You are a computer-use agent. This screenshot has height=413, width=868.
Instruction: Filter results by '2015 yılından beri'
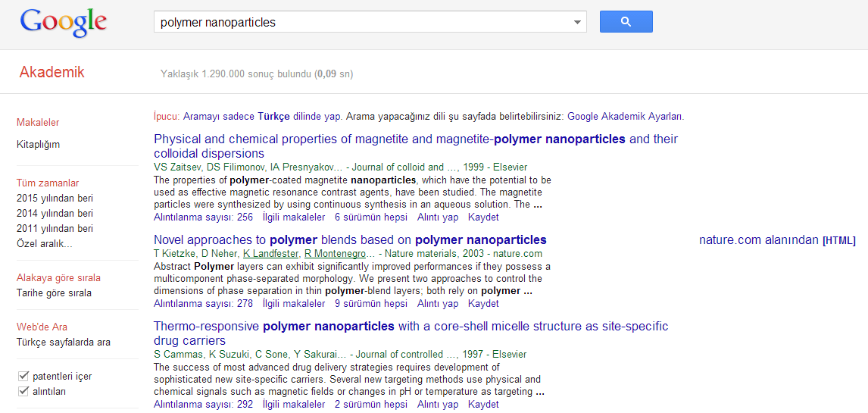click(55, 198)
